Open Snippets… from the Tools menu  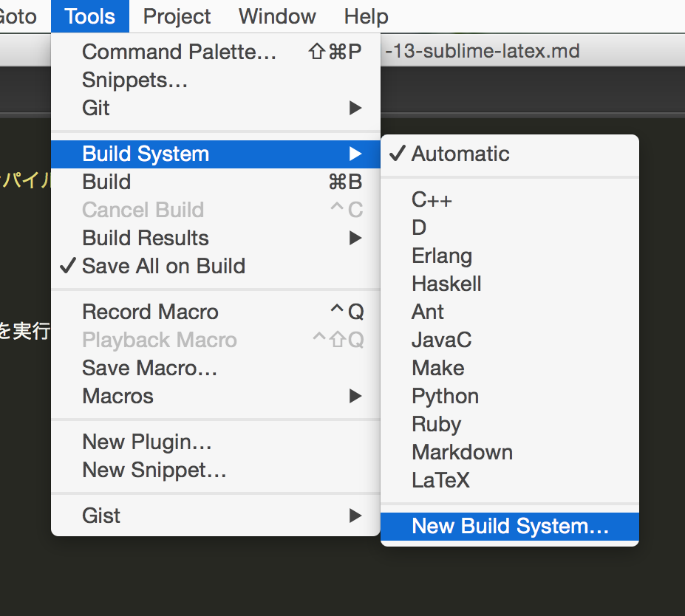(x=215, y=80)
